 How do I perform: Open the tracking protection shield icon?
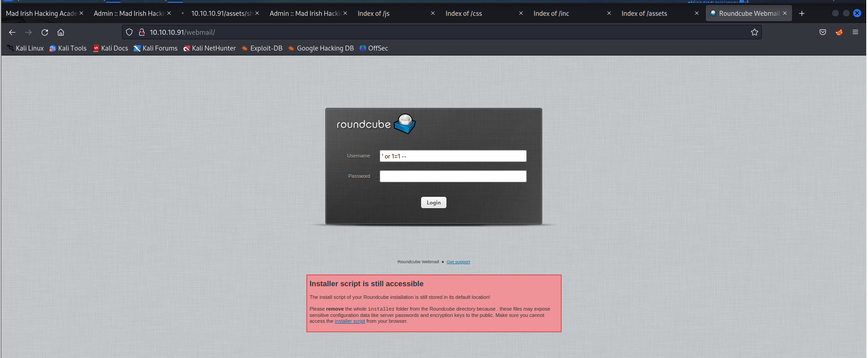[129, 33]
